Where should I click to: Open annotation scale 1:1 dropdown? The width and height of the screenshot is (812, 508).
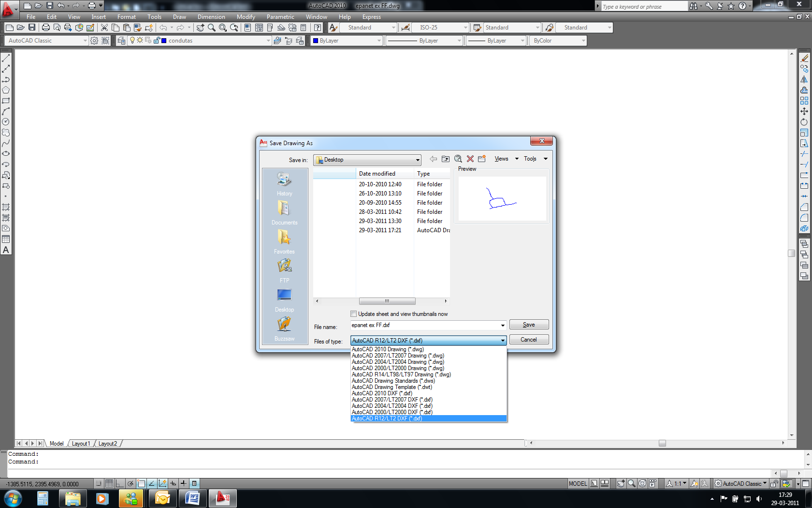[x=677, y=483]
